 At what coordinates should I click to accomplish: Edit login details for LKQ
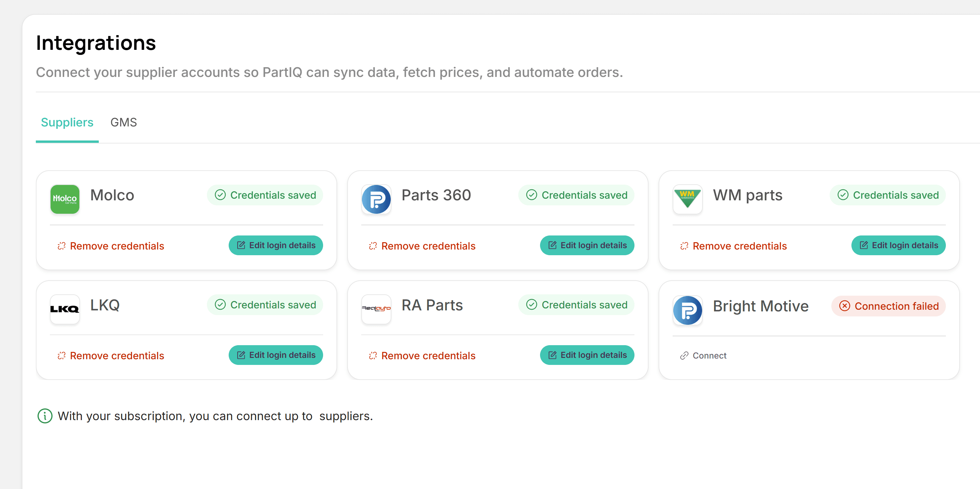click(276, 355)
